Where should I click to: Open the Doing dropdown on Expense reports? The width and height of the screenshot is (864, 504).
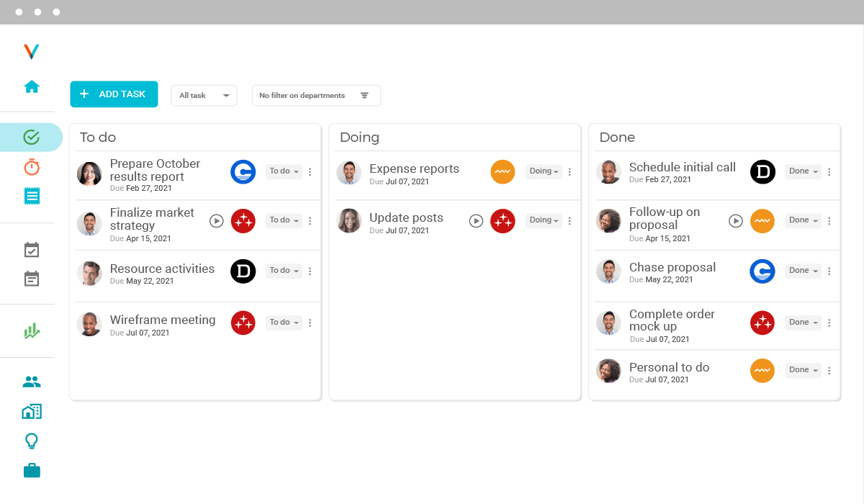point(543,171)
